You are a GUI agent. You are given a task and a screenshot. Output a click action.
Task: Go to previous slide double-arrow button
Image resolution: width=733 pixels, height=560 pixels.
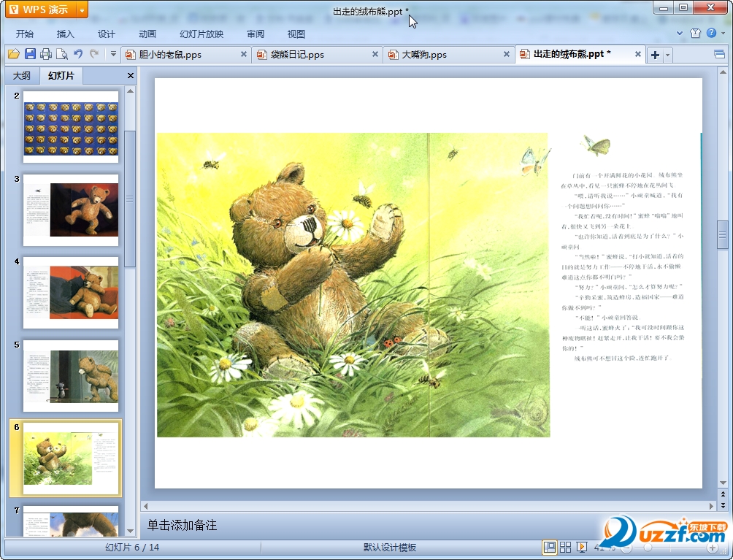723,494
